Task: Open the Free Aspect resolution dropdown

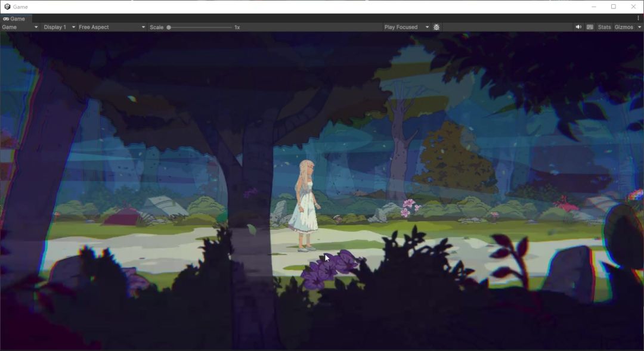Action: pos(112,27)
